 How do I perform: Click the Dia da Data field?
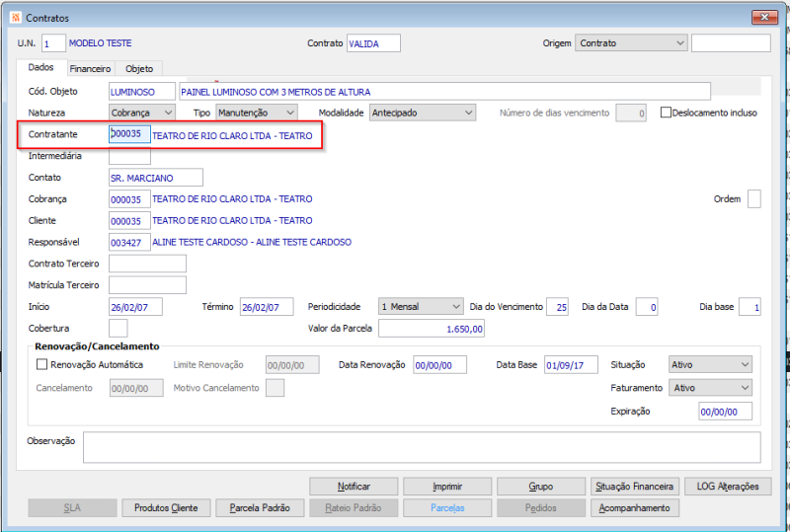pyautogui.click(x=647, y=307)
